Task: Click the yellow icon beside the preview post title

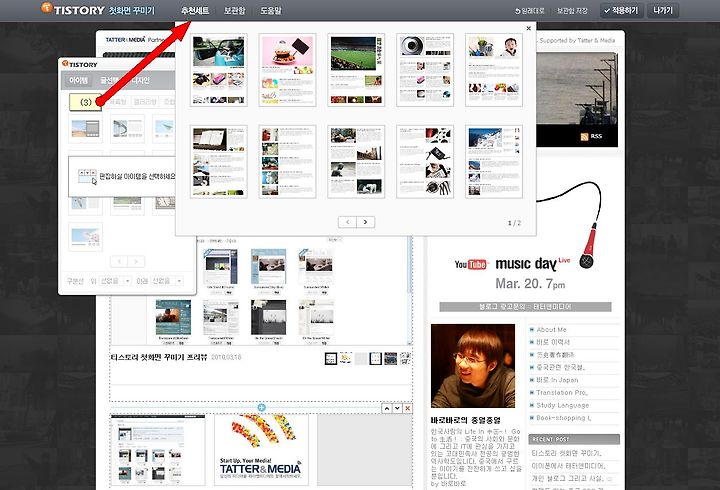Action: tap(345, 358)
